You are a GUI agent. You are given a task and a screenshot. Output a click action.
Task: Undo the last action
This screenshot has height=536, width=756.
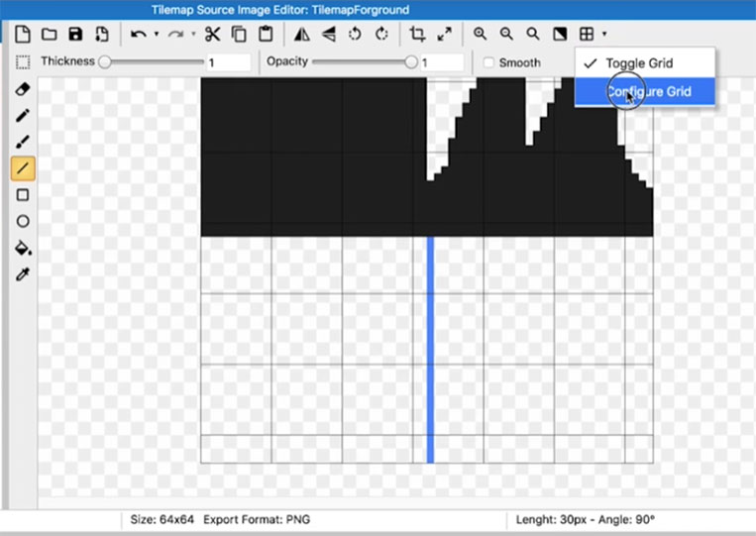click(139, 35)
